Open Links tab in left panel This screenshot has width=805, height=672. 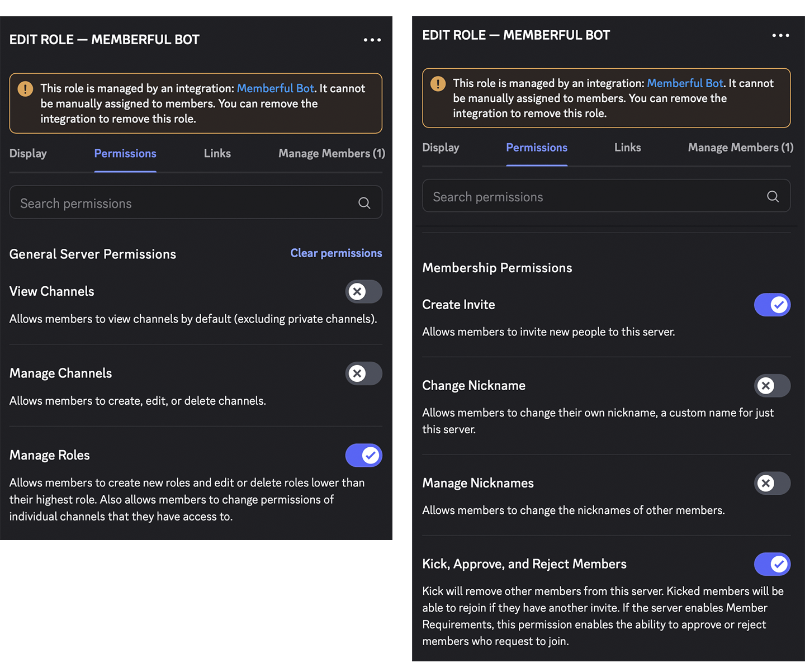tap(217, 153)
